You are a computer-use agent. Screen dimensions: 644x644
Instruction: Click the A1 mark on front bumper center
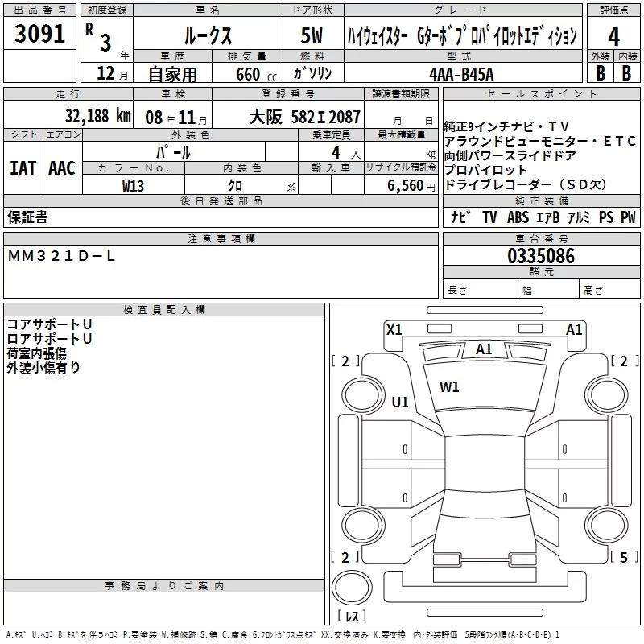(484, 349)
